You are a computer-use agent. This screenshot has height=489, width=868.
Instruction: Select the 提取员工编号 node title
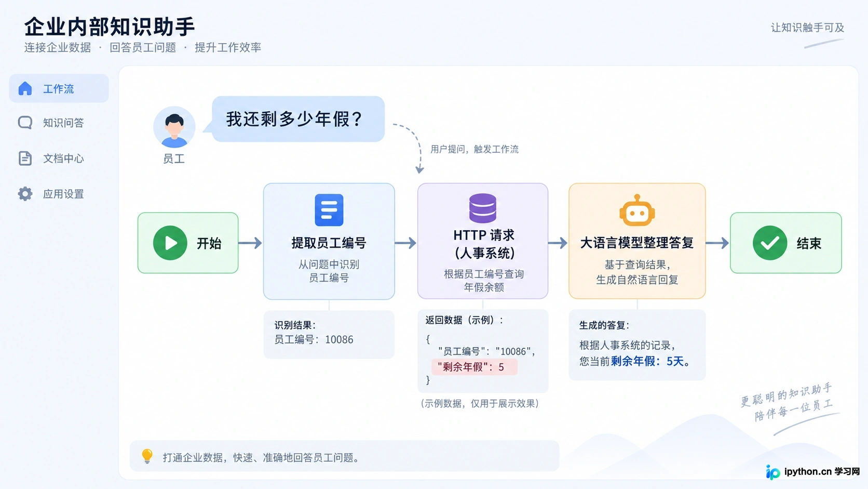tap(329, 243)
